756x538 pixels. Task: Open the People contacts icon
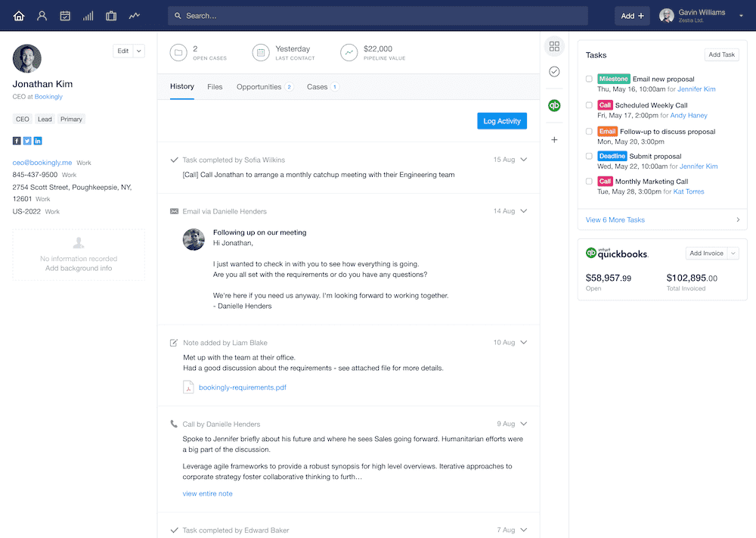coord(42,16)
